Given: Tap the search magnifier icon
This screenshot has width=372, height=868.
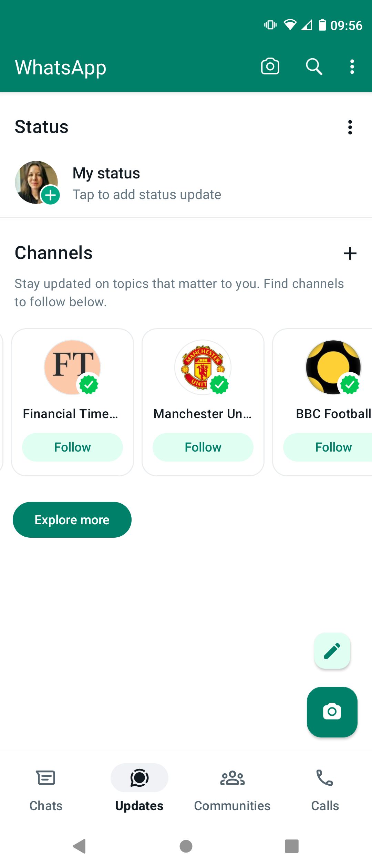Looking at the screenshot, I should (314, 66).
